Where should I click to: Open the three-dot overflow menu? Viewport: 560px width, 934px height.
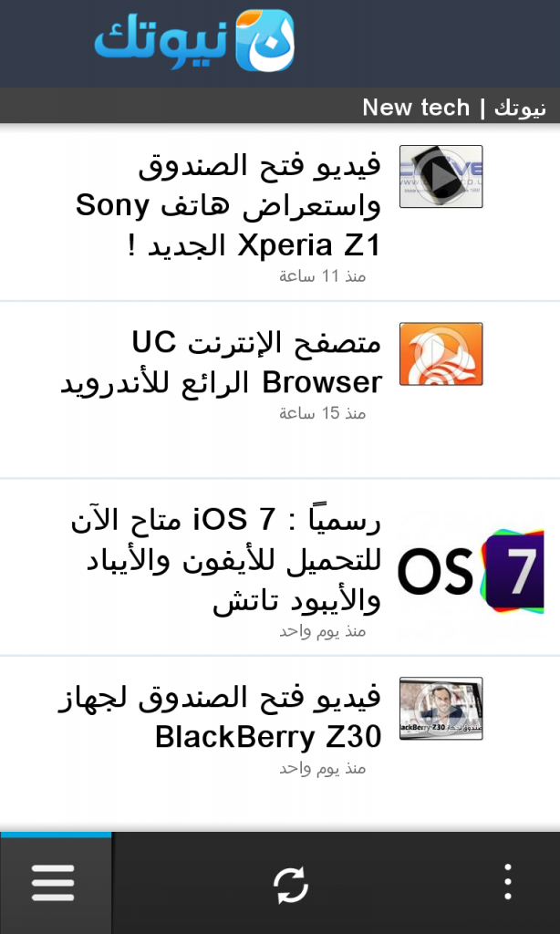[x=508, y=882]
